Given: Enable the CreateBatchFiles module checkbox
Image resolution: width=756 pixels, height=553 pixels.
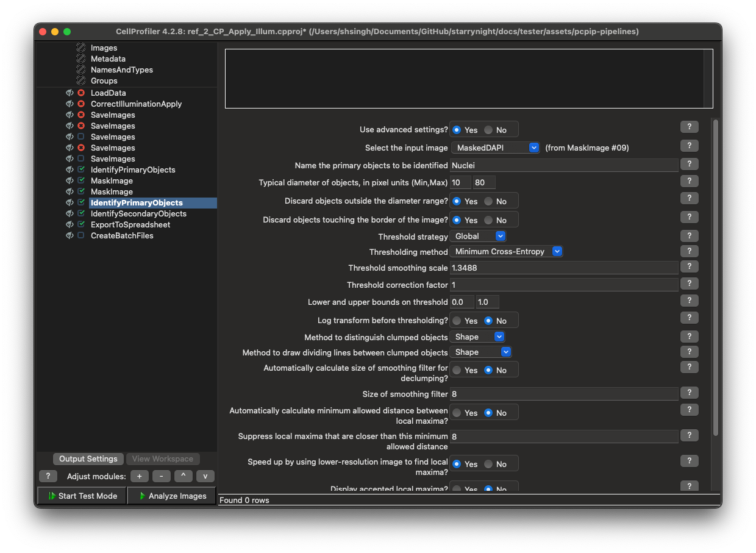Looking at the screenshot, I should point(81,235).
